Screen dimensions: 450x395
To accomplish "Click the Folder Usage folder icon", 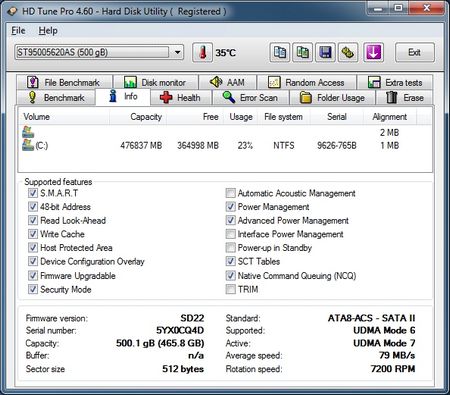I will [x=305, y=97].
